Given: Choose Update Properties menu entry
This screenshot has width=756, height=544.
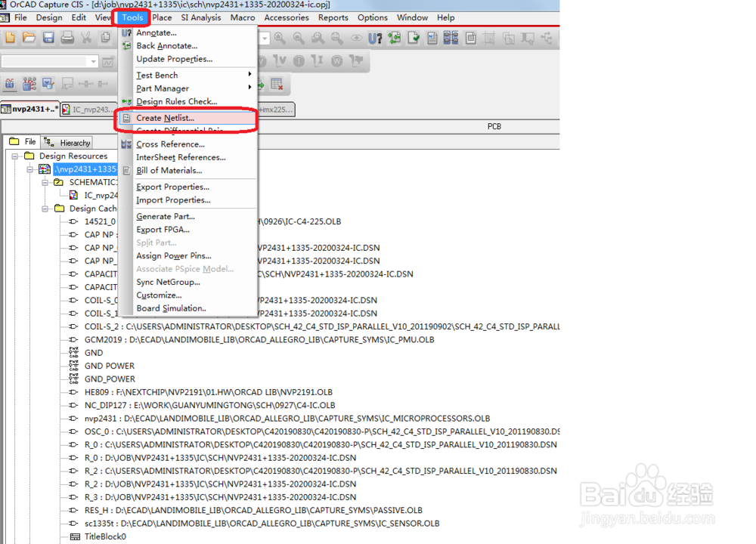Looking at the screenshot, I should click(x=188, y=59).
